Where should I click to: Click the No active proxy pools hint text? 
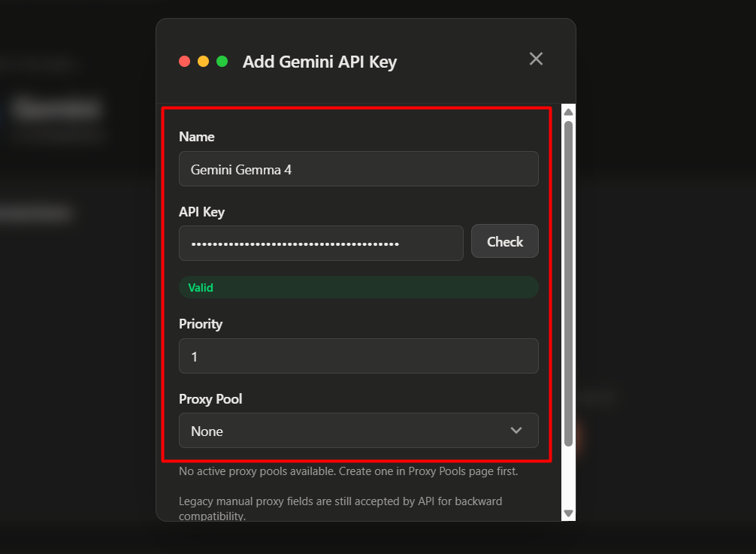(348, 472)
